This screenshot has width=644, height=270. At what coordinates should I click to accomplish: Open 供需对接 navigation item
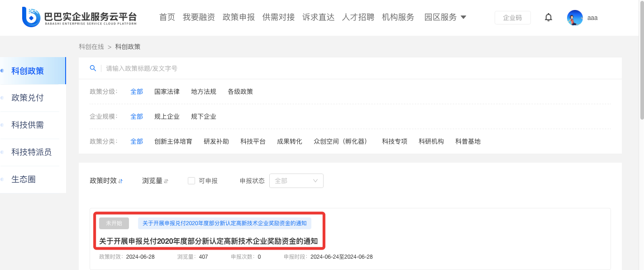[278, 17]
